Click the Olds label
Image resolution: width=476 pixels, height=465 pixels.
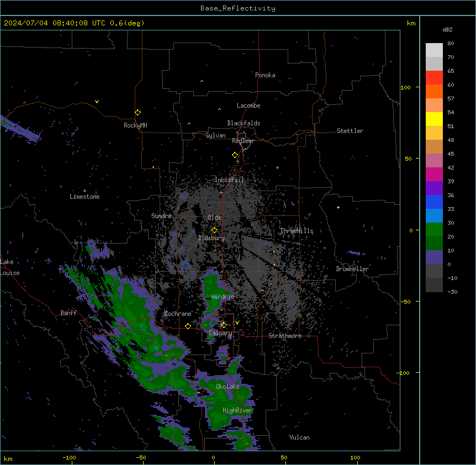214,218
